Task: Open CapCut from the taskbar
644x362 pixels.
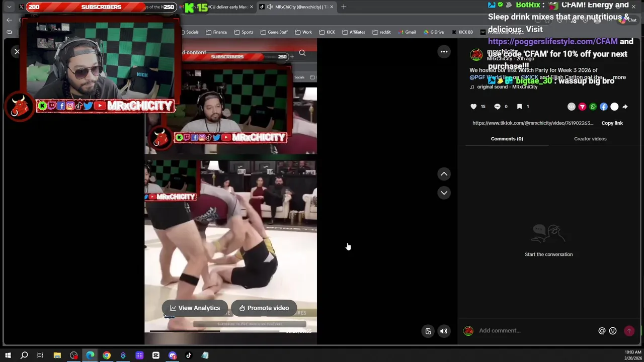Action: coord(155,355)
